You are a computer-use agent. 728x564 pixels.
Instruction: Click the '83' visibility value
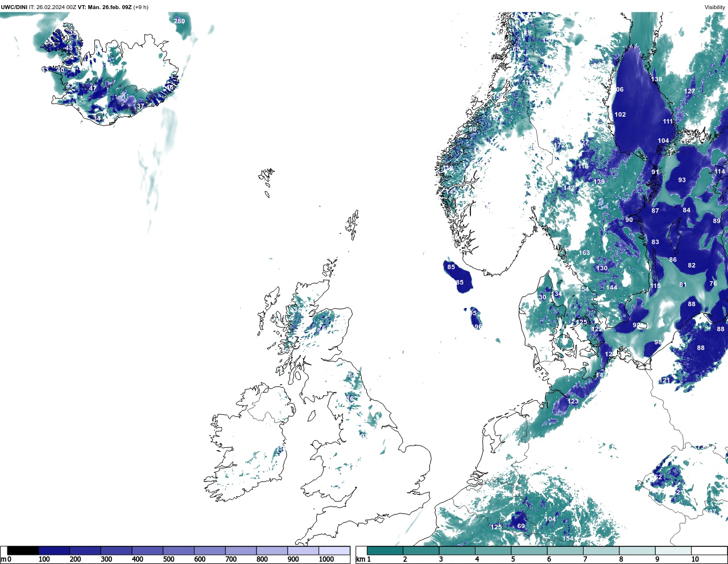(x=655, y=242)
